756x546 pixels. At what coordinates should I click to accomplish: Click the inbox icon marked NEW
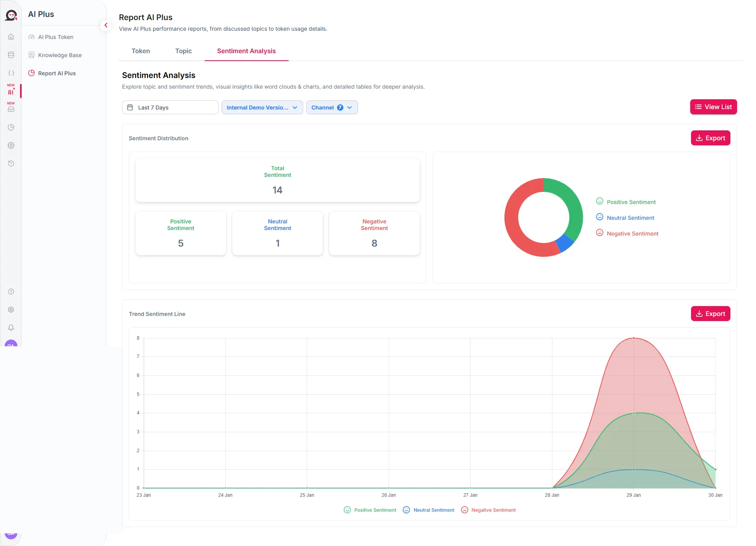tap(11, 109)
